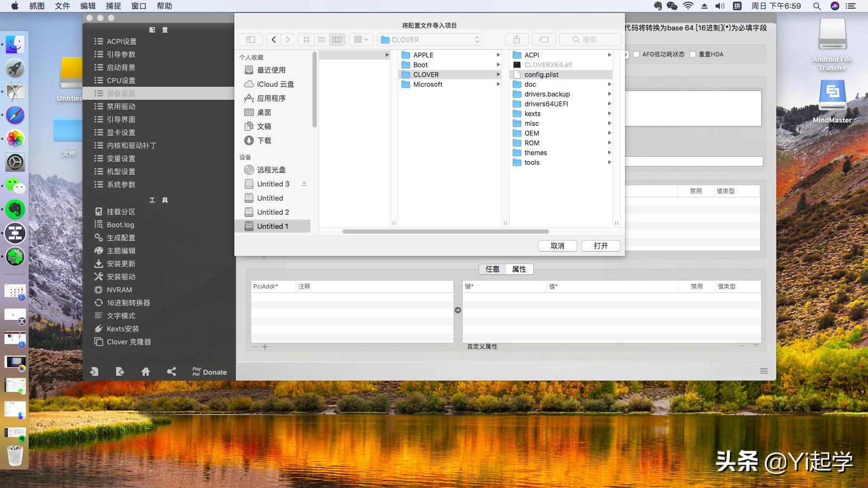This screenshot has height=488, width=868.
Task: Open the group-by arrangement dropdown
Action: [x=361, y=40]
